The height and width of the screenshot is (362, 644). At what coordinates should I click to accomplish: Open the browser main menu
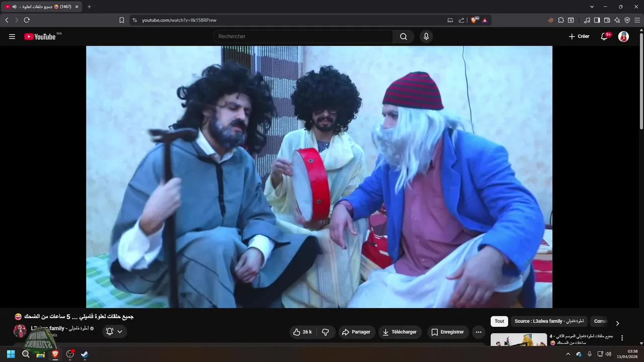coord(637,20)
